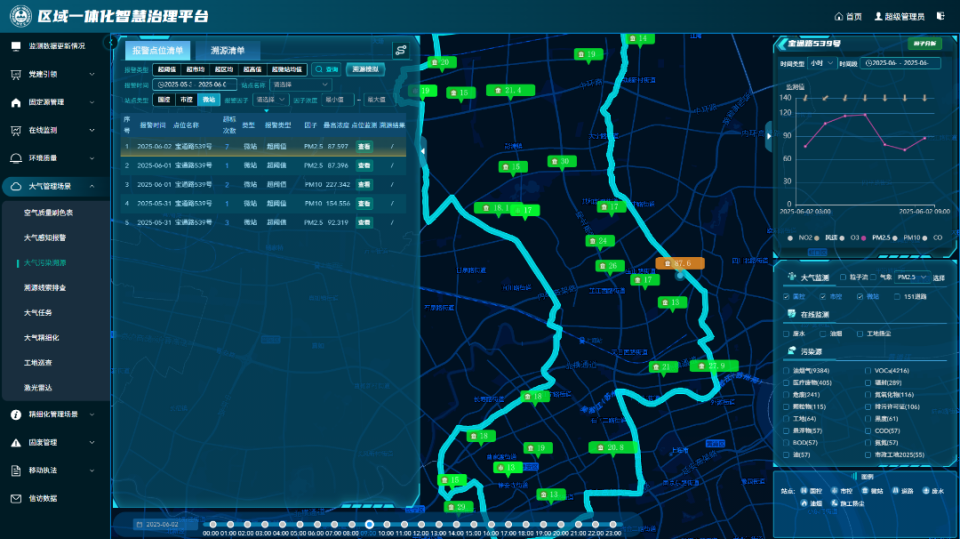Open 大气感知报警 submenu item
Image resolution: width=960 pixels, height=539 pixels.
[x=45, y=238]
